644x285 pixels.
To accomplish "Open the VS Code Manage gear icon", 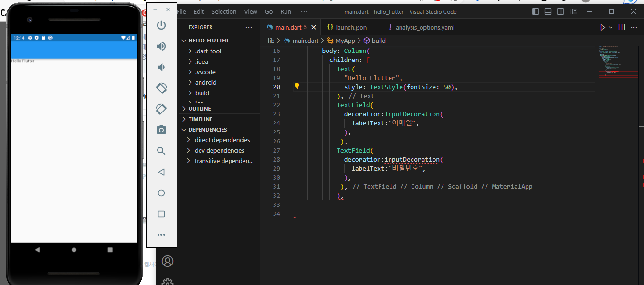I will click(x=167, y=282).
